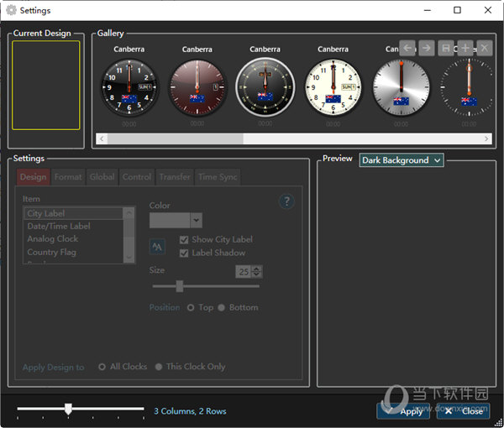The width and height of the screenshot is (504, 428).
Task: Disable the Label Shadow checkbox
Action: point(184,253)
